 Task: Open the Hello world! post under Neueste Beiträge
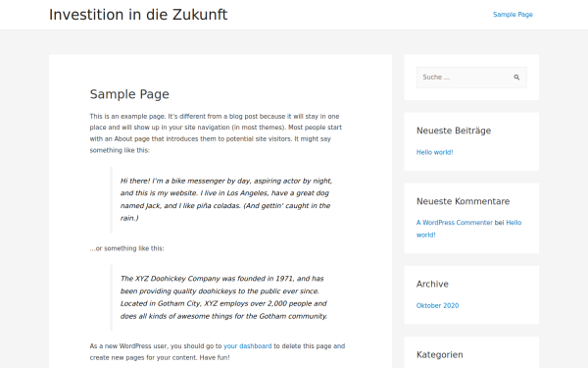(434, 152)
